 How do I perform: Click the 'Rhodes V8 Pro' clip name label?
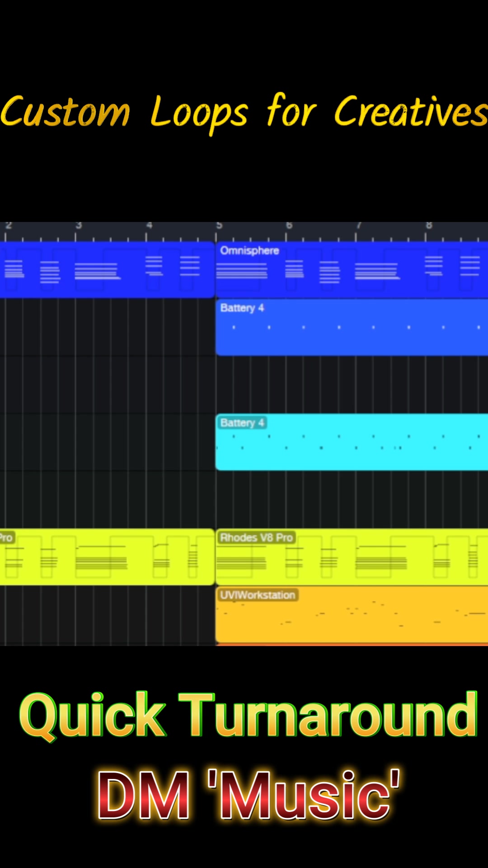(x=256, y=538)
